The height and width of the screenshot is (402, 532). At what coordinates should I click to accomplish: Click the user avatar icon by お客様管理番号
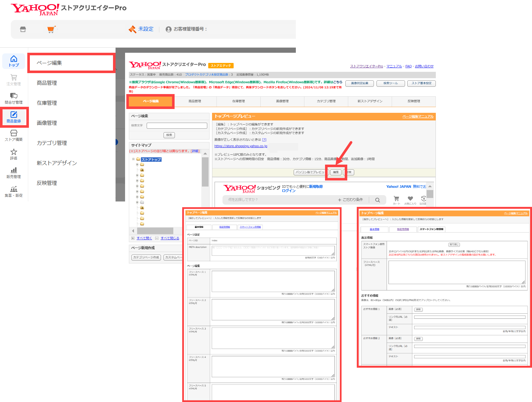(x=169, y=29)
